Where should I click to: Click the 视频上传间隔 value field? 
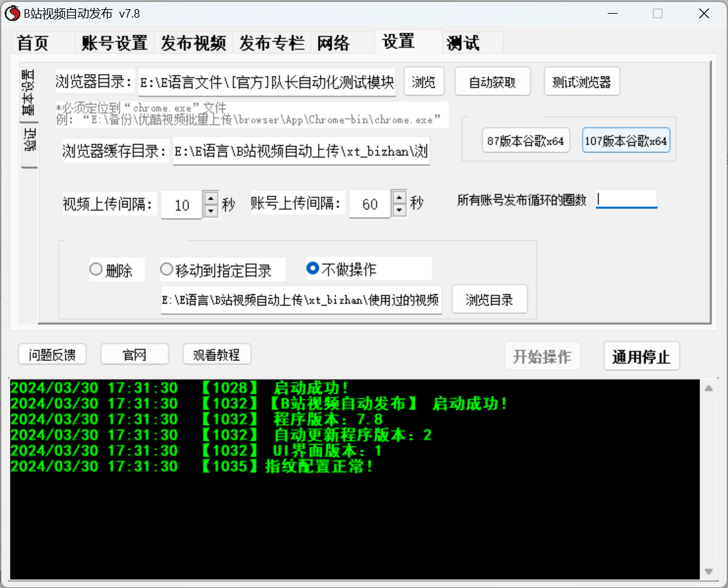coord(182,204)
